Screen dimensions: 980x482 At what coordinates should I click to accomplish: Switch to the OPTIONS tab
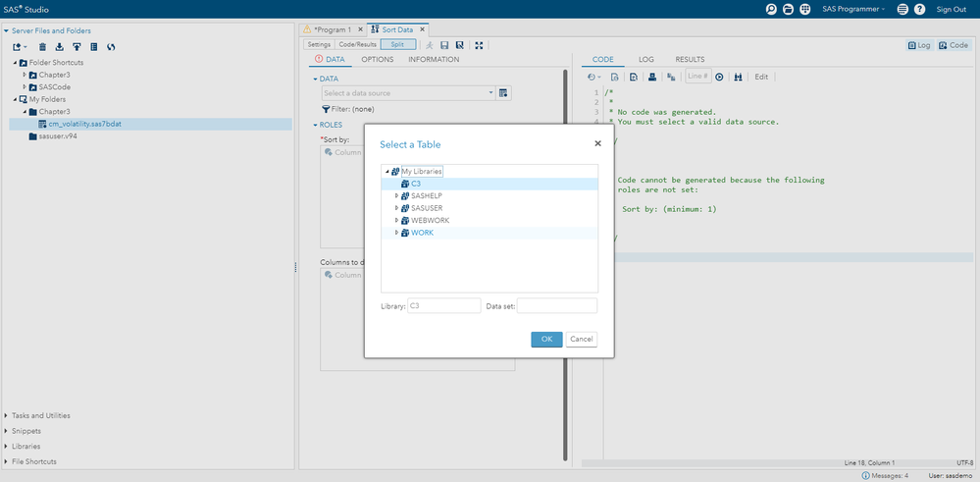pyautogui.click(x=377, y=60)
